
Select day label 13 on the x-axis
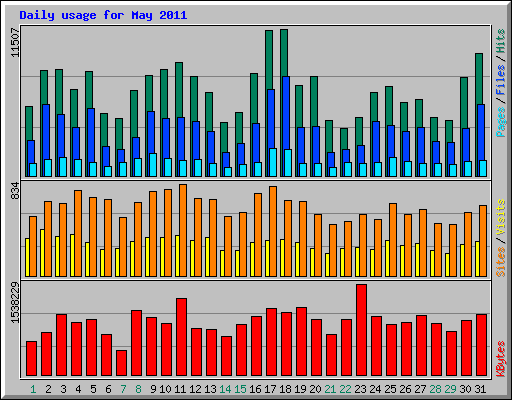210,389
